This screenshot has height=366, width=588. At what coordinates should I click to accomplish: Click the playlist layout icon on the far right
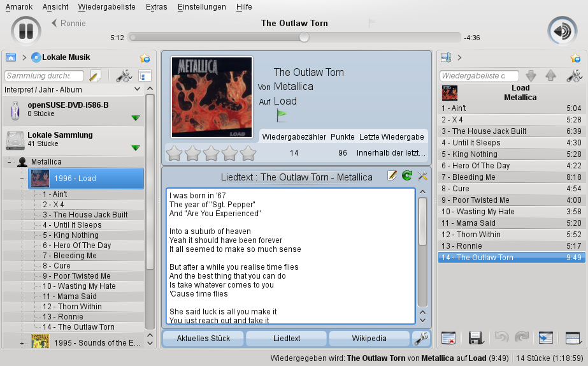tap(573, 338)
